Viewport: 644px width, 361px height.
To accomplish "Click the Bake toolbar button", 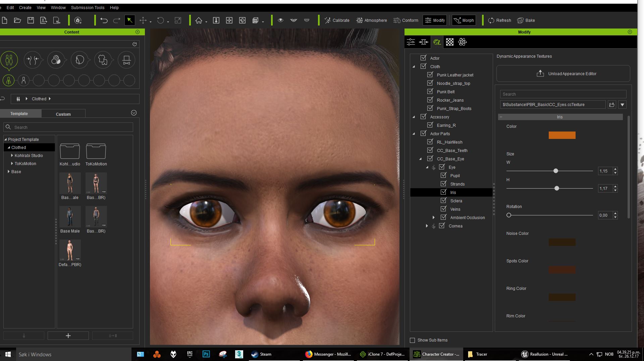I will click(x=526, y=20).
